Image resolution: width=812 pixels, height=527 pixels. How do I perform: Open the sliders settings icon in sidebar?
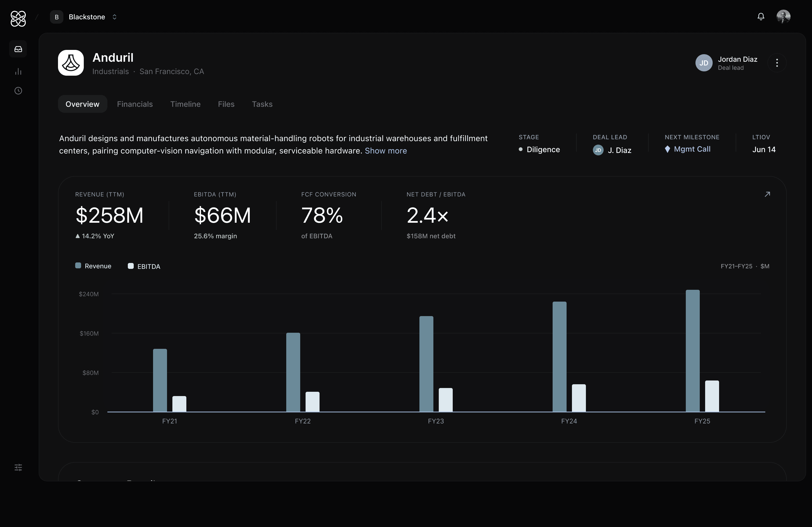click(18, 467)
